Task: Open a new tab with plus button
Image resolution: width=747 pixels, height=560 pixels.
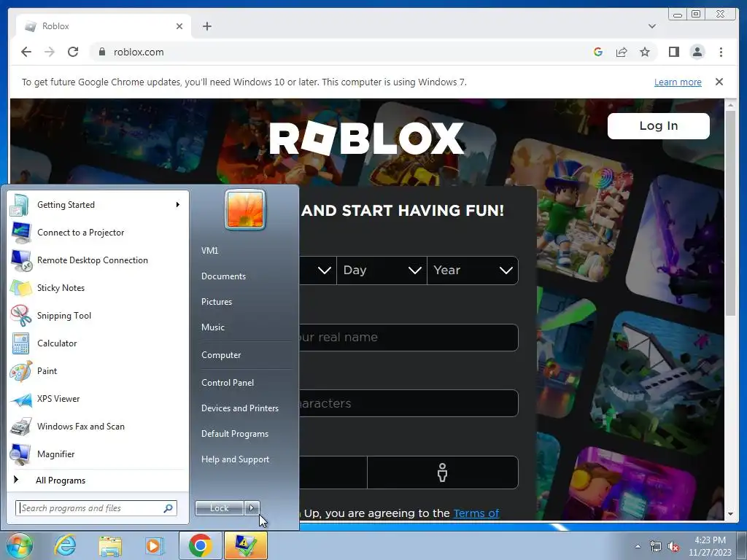Action: (206, 26)
